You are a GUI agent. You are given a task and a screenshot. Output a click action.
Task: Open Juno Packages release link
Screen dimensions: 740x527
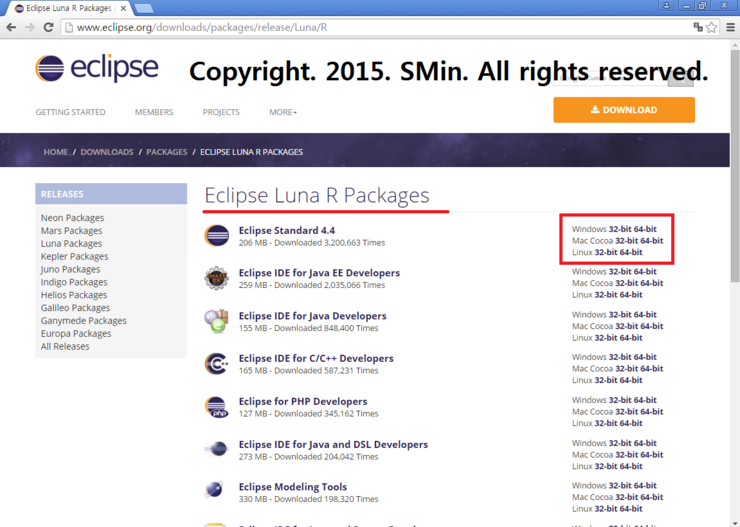click(70, 269)
